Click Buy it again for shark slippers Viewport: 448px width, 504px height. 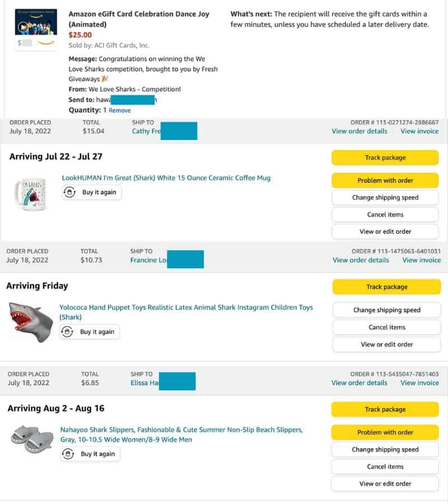pos(90,454)
